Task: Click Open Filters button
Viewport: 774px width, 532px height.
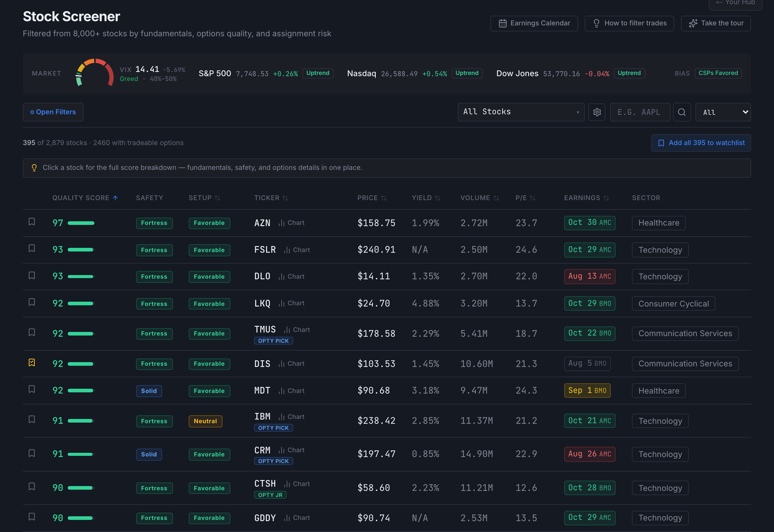Action: (53, 112)
